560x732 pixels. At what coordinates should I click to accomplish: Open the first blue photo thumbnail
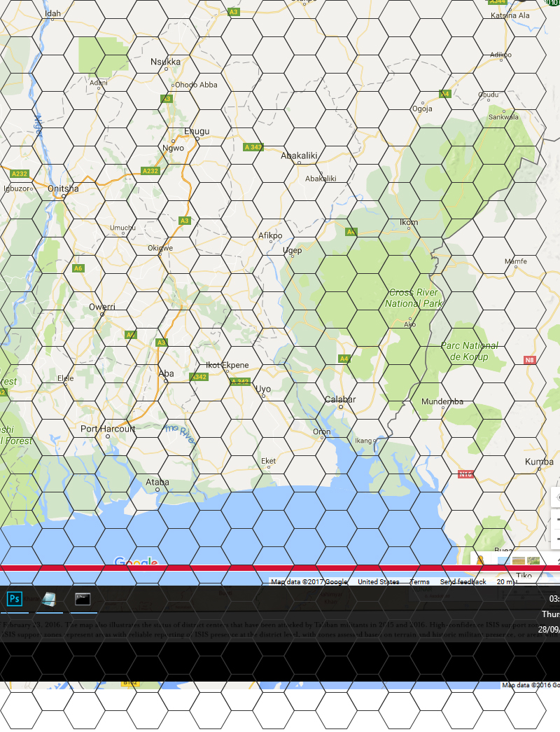click(x=503, y=560)
